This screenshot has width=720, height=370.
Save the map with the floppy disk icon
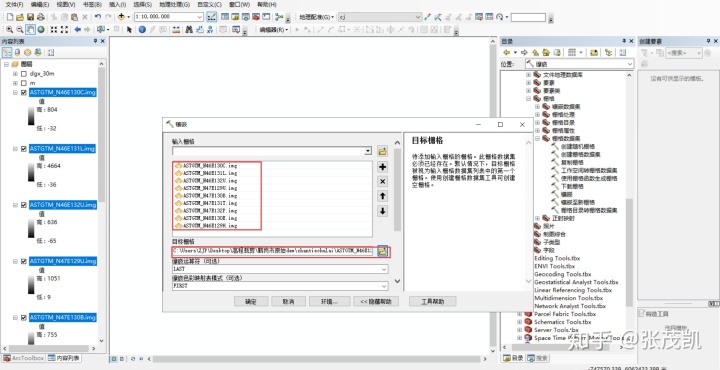tap(30, 17)
